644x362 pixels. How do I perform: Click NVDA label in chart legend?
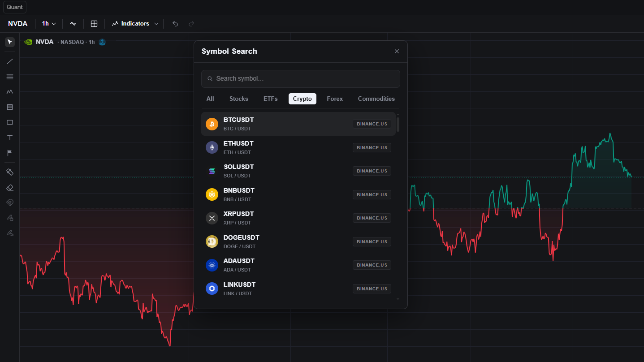(x=45, y=42)
